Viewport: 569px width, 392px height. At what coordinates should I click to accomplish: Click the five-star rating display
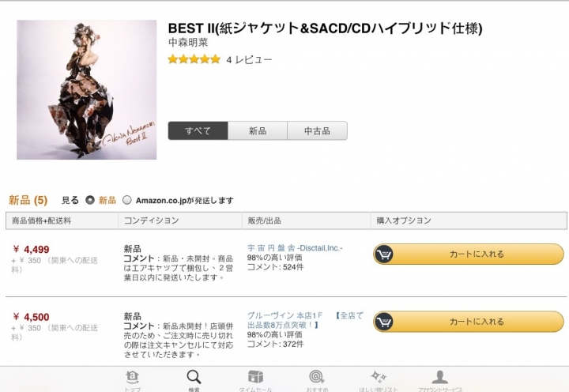[194, 59]
